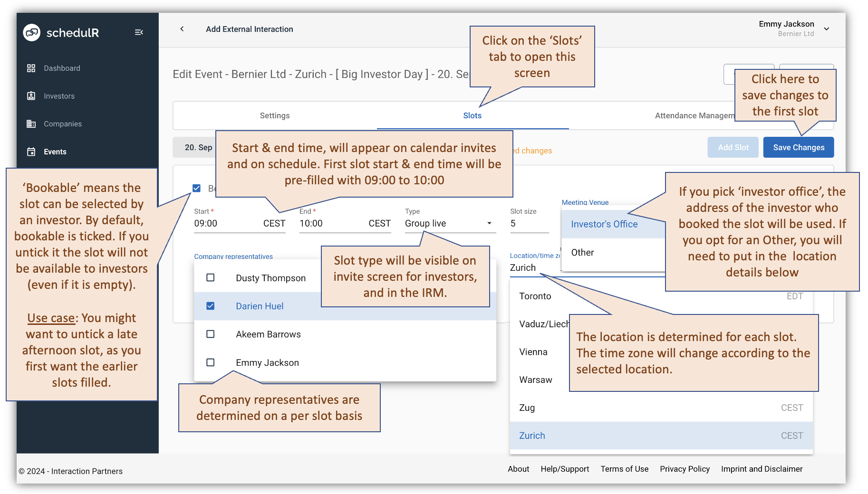Untick the Bookable checkbox
This screenshot has height=494, width=868.
pos(196,188)
